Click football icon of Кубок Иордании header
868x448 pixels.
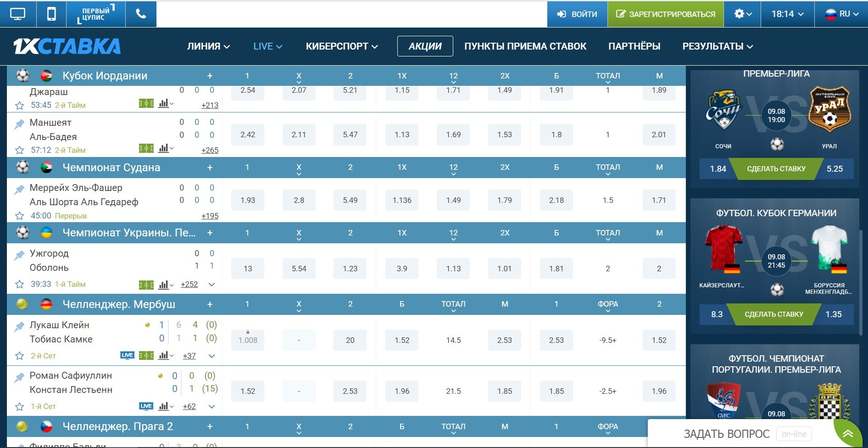tap(22, 76)
